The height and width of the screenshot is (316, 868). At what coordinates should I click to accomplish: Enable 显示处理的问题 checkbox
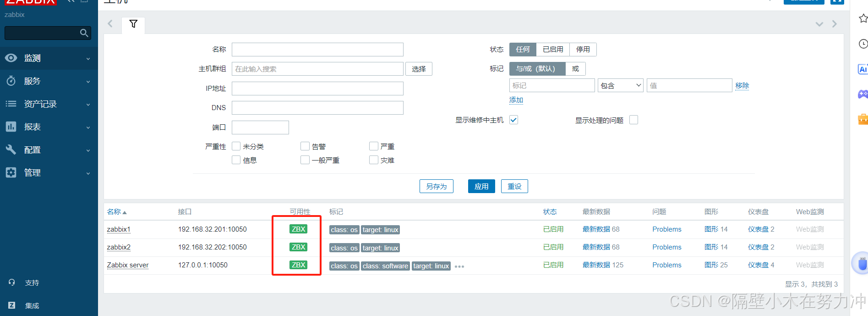pos(633,120)
